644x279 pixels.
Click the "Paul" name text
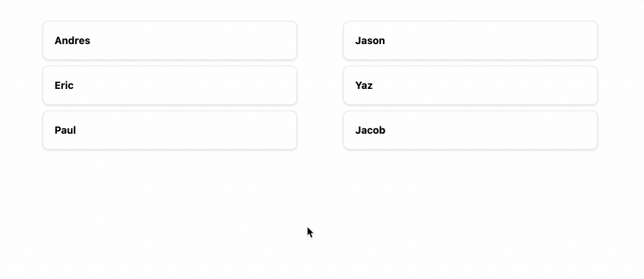click(x=65, y=130)
